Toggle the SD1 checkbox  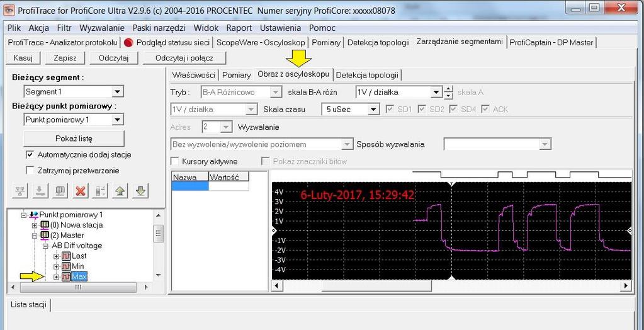coord(390,110)
